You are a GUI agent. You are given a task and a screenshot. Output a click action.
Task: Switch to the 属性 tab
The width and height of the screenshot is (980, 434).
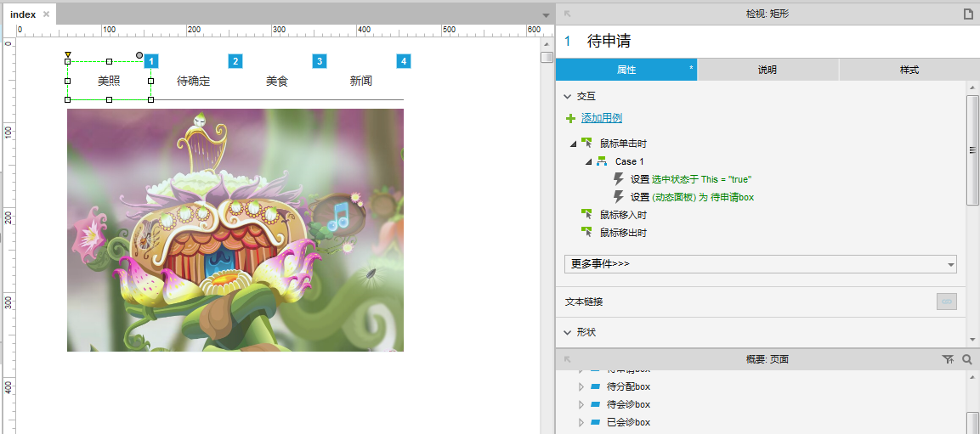click(x=626, y=70)
